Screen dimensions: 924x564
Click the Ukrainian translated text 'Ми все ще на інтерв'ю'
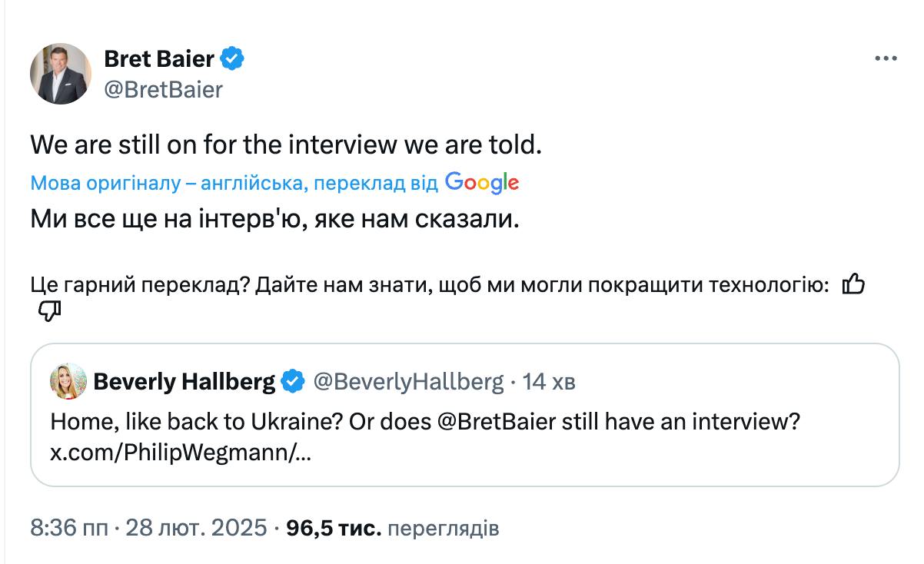click(275, 219)
